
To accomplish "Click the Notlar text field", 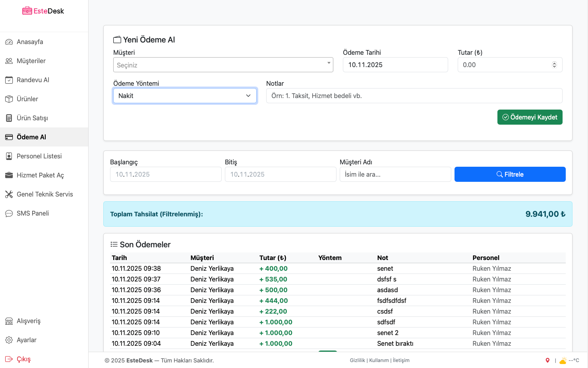I will (414, 96).
